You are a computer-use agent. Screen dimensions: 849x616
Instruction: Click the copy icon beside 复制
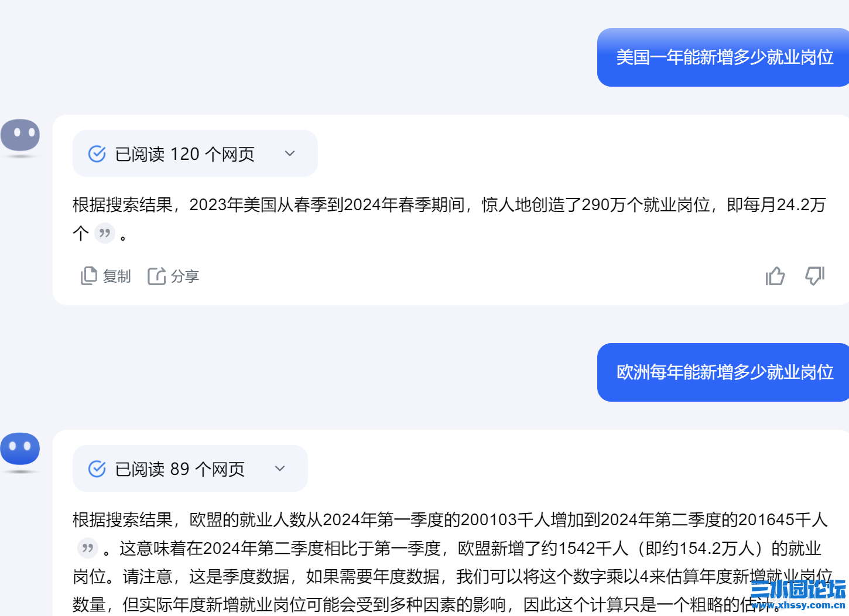(x=88, y=276)
